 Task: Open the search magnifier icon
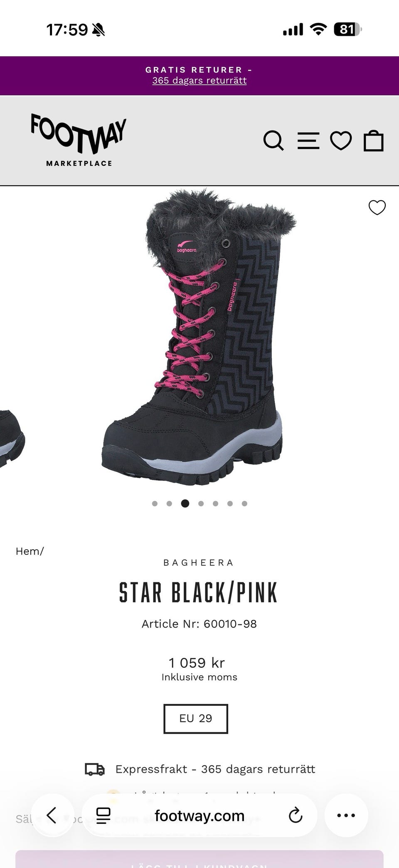click(273, 141)
